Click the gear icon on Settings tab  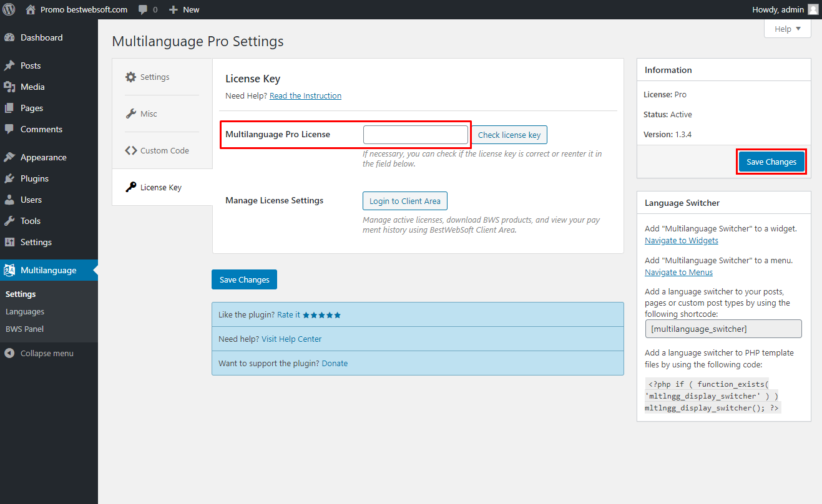[x=130, y=77]
